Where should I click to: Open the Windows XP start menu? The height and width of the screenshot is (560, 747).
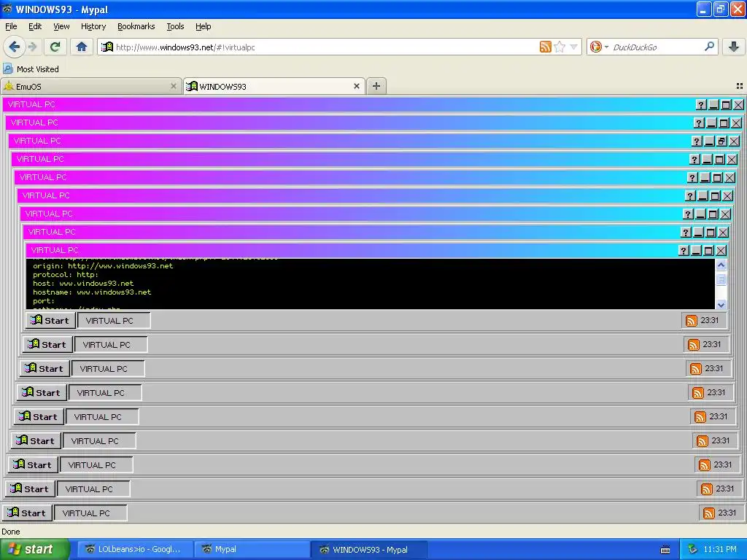[34, 549]
